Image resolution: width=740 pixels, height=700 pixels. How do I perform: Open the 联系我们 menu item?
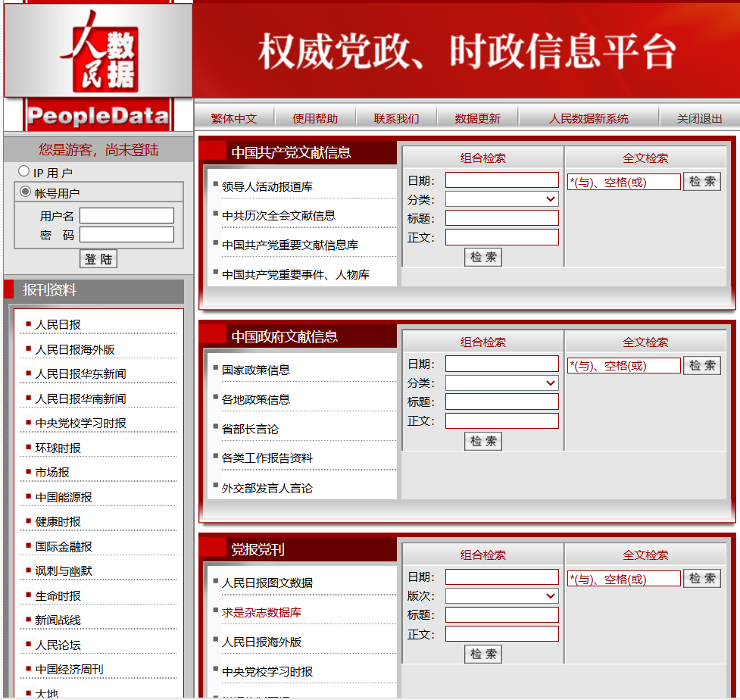point(396,118)
